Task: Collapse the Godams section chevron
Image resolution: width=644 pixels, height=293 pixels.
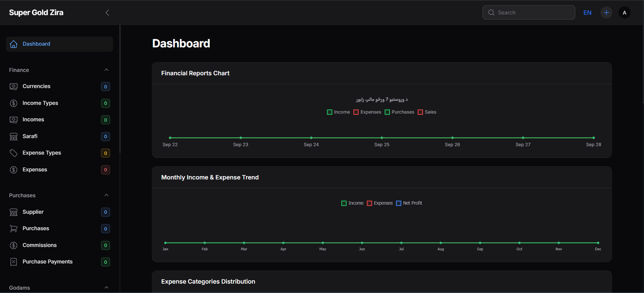Action: (x=106, y=288)
